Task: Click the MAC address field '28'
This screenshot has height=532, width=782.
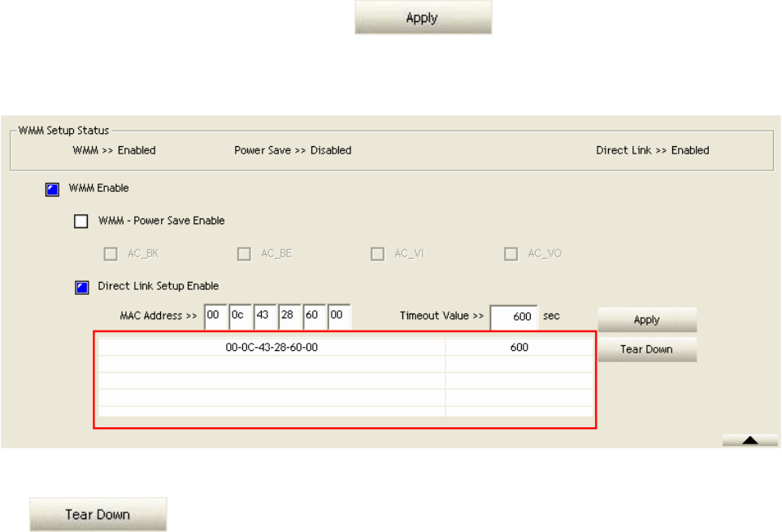Action: tap(289, 316)
